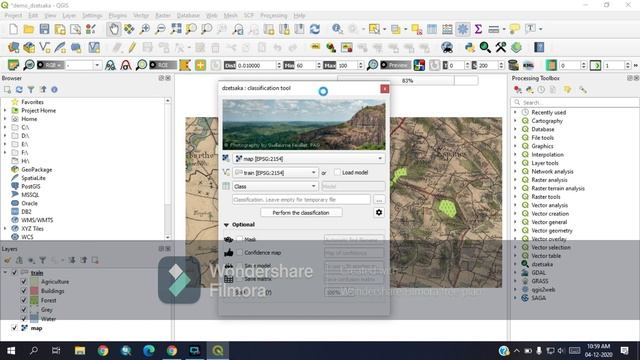Refresh the map canvas

tap(314, 29)
